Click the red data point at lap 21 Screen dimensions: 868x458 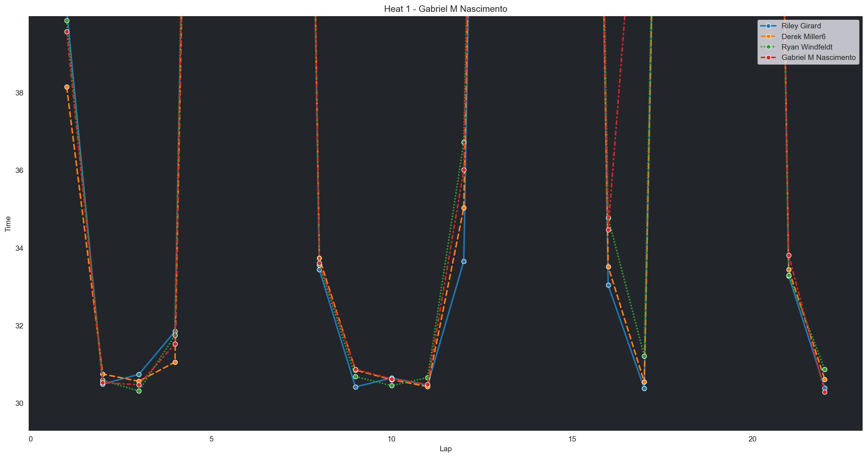[x=789, y=255]
